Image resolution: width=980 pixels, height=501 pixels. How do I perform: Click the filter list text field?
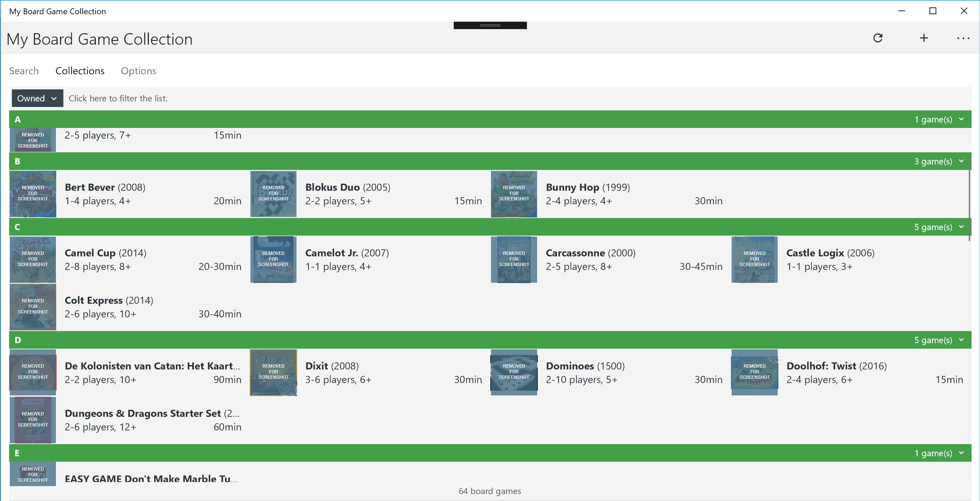[x=118, y=99]
